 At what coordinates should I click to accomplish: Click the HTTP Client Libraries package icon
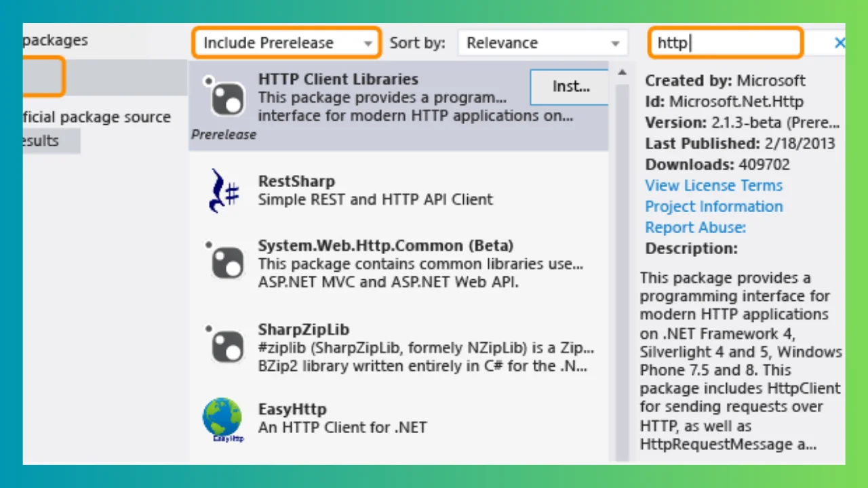point(224,96)
